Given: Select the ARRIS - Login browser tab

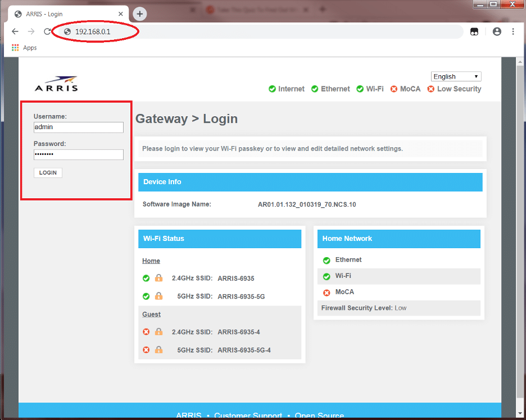Looking at the screenshot, I should click(x=69, y=14).
